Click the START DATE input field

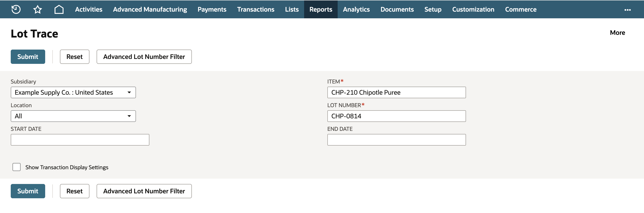coord(80,140)
